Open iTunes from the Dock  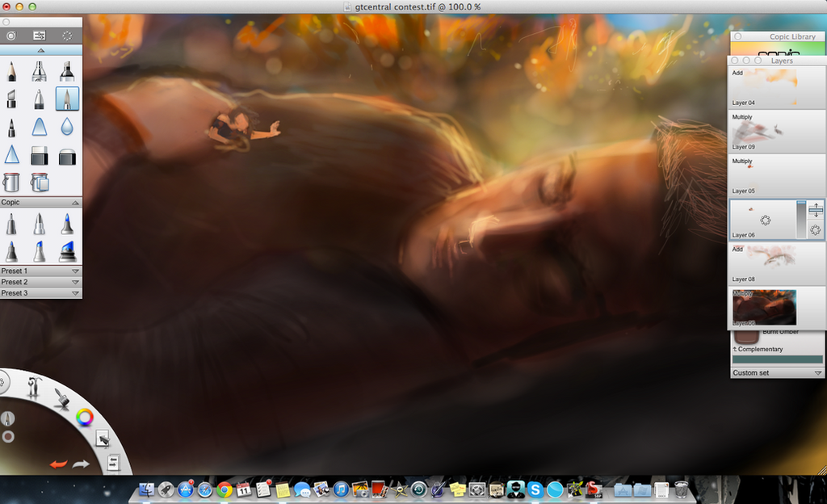342,489
